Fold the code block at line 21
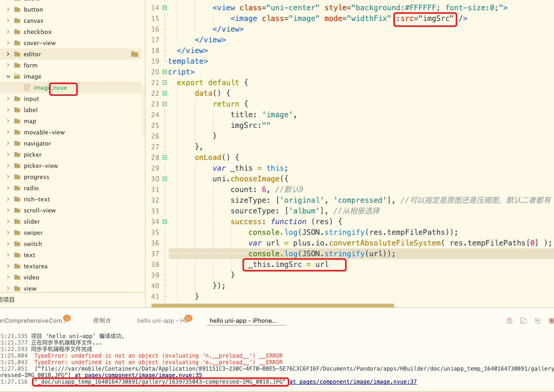 (x=165, y=83)
